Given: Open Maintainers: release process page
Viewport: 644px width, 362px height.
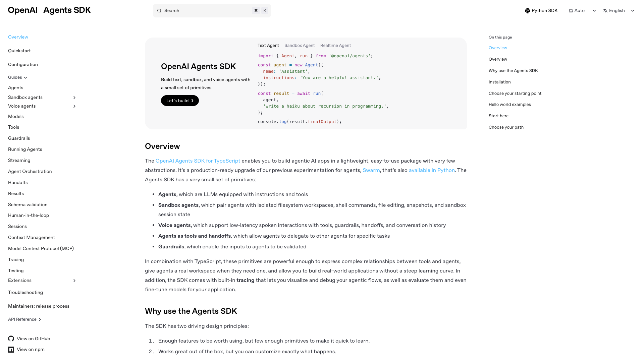Looking at the screenshot, I should (39, 306).
